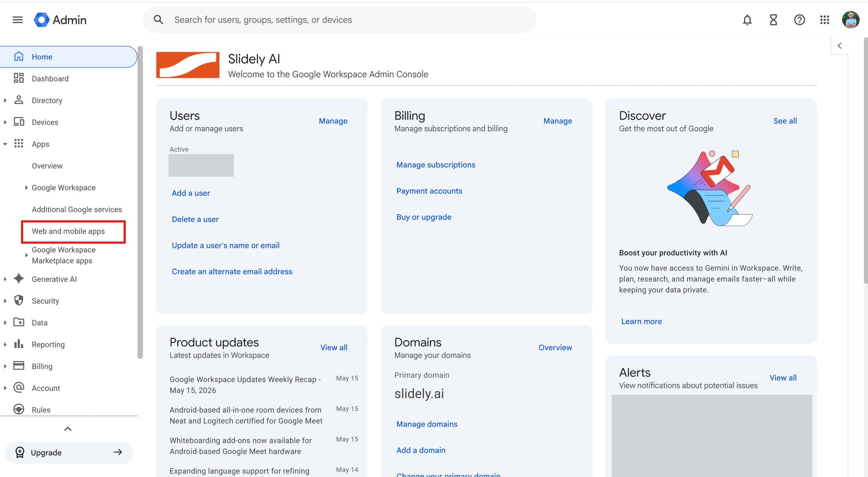Open Google Workspace Marketplace apps

(64, 255)
